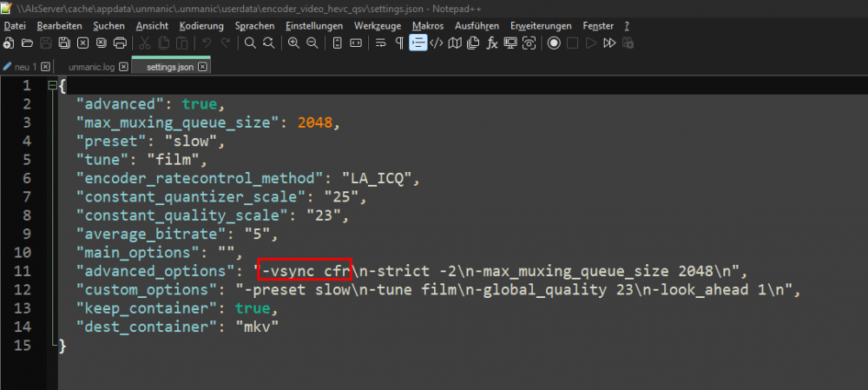Click the Close document toolbar icon
The image size is (868, 390).
pos(82,43)
